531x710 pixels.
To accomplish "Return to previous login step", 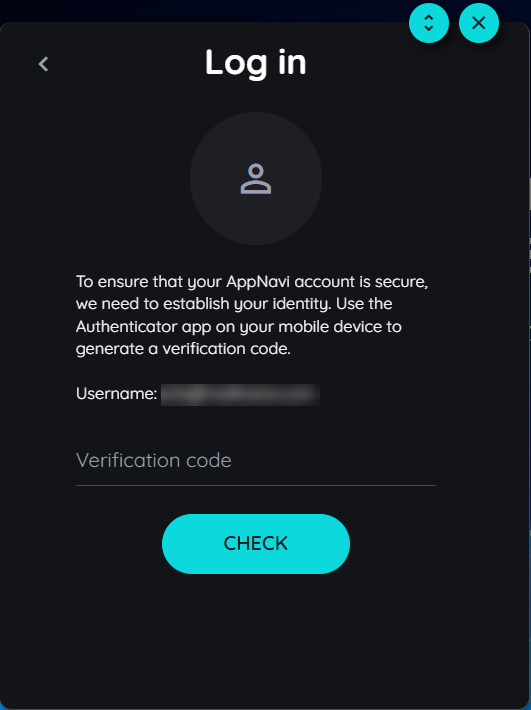I will point(43,64).
